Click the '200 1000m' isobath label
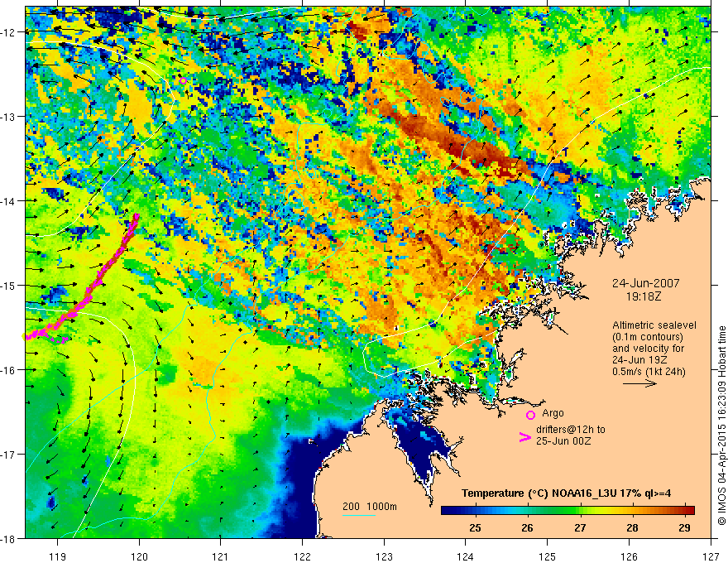728x563 pixels. coord(370,507)
